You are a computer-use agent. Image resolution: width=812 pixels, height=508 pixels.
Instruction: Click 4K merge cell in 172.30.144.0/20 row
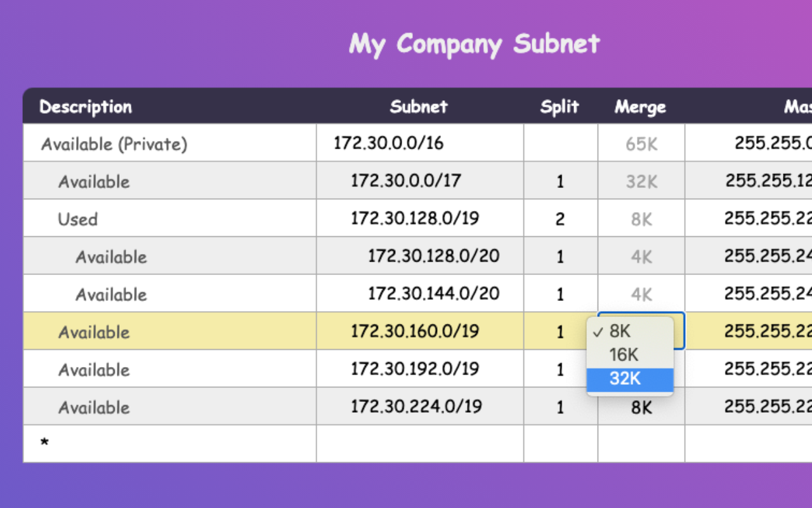[x=641, y=293]
